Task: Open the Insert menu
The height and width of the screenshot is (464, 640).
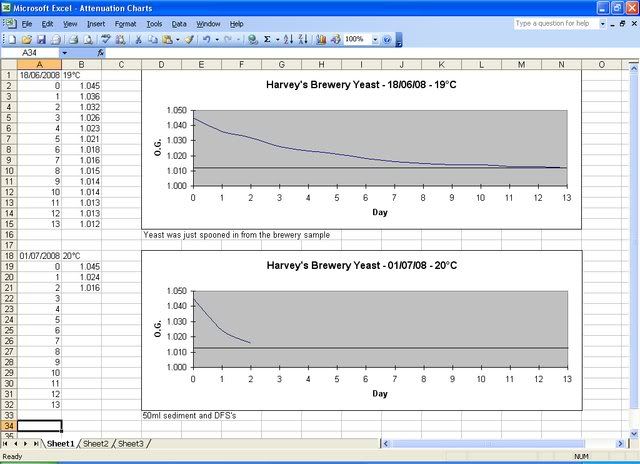Action: (x=96, y=24)
